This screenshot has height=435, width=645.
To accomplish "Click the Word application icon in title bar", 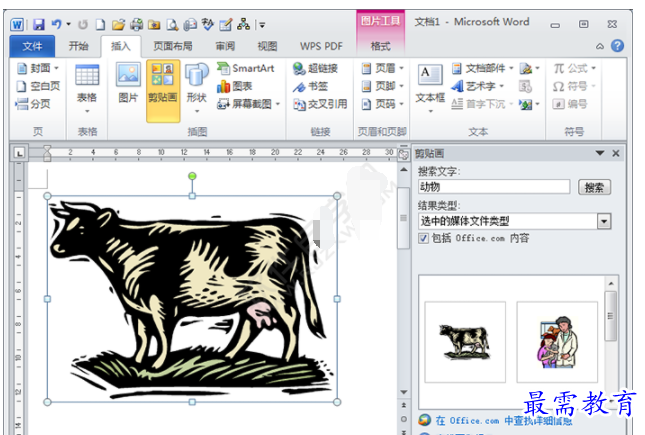I will point(17,25).
